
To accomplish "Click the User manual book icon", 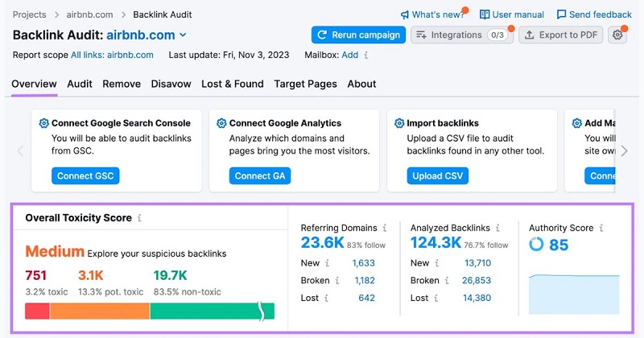I will pos(485,14).
